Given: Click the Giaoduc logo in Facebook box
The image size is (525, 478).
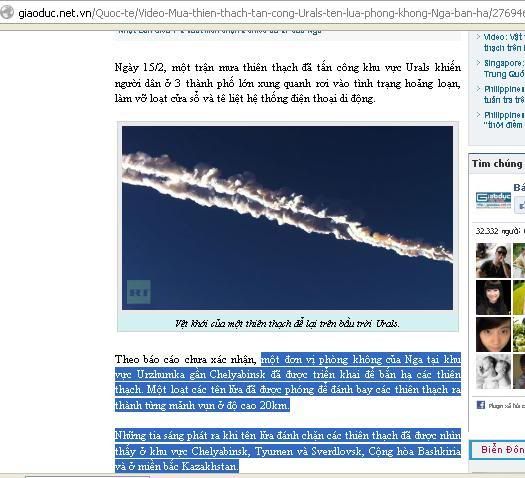Looking at the screenshot, I should coord(494,200).
